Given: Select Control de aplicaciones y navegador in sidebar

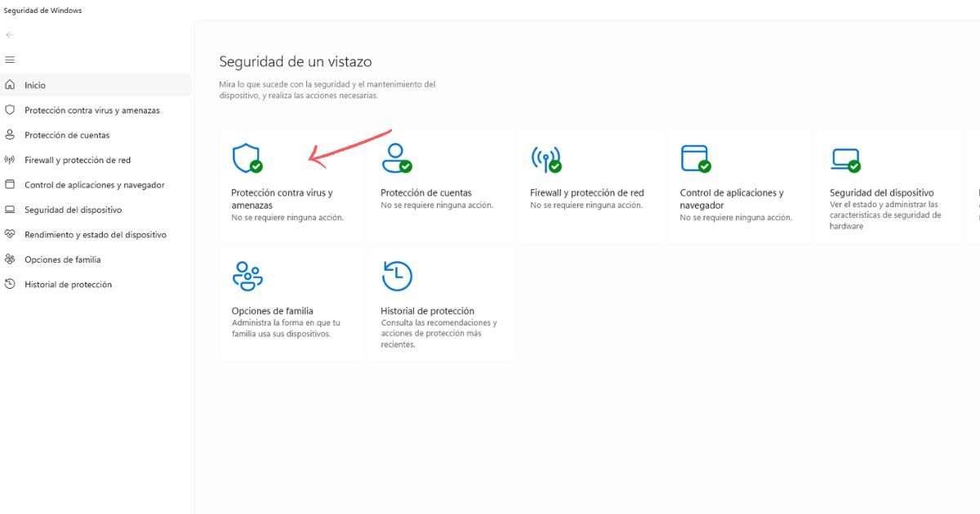Looking at the screenshot, I should pos(96,184).
